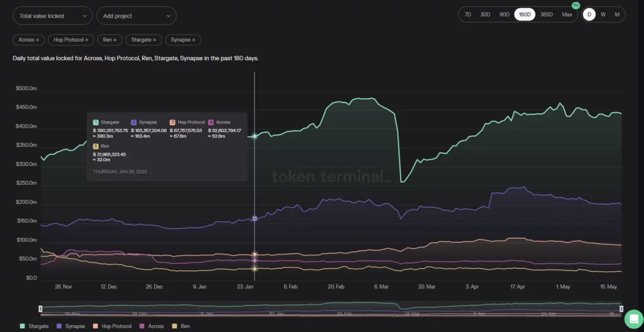The image size is (644, 332).
Task: Switch to the 30D time range
Action: coord(485,14)
